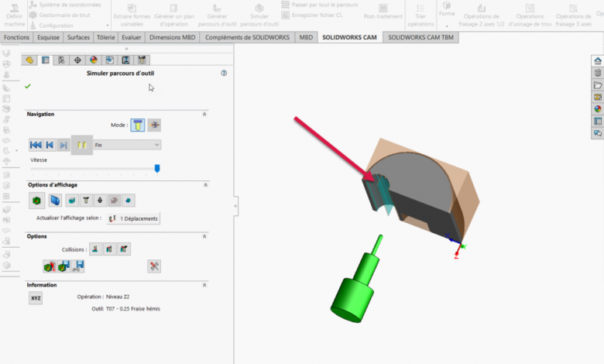Image resolution: width=604 pixels, height=364 pixels.
Task: Open the FeatureManager tree panel tab
Action: 29,60
